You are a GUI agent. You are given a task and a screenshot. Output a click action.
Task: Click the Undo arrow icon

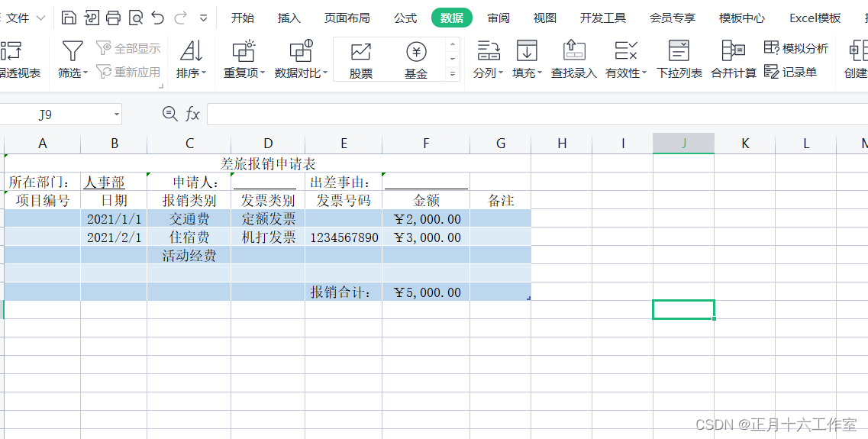click(158, 18)
